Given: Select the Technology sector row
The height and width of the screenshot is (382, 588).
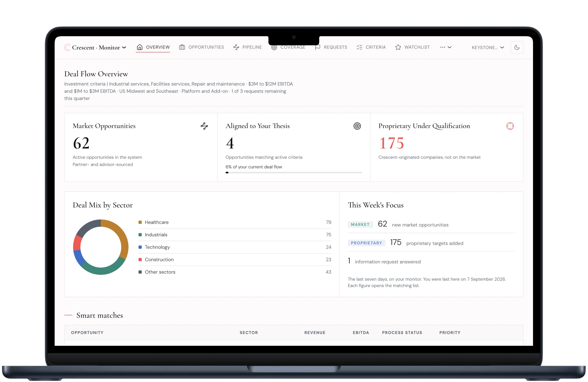Looking at the screenshot, I should 235,247.
